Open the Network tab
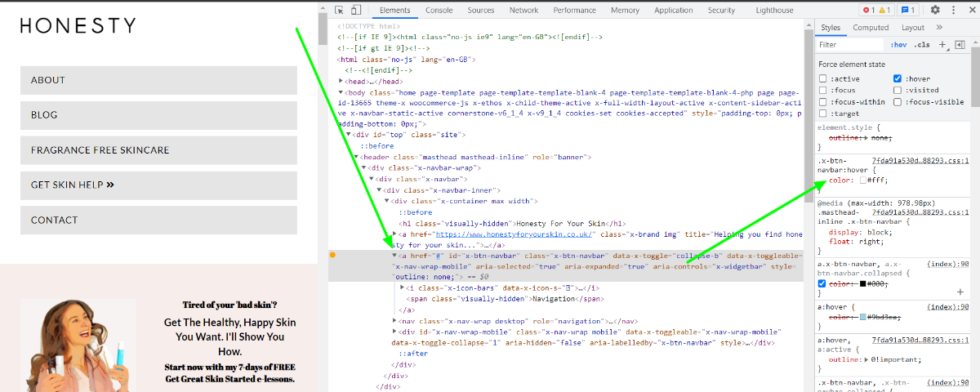980x392 pixels. [x=523, y=10]
